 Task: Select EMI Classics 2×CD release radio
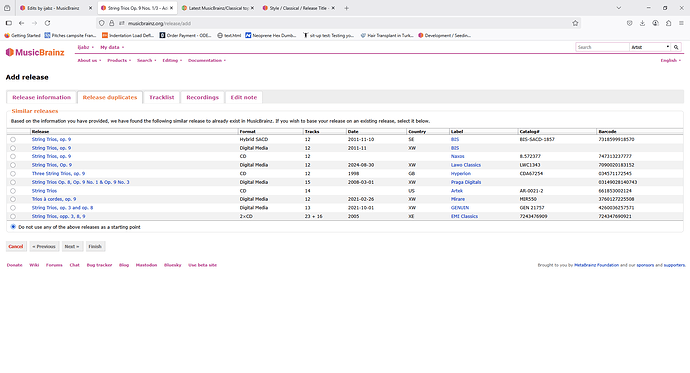(13, 216)
